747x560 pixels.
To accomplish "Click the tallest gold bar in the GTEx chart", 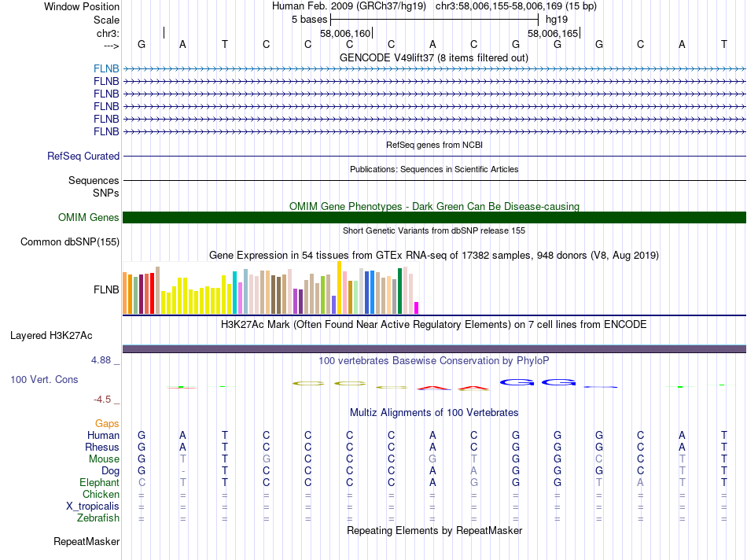I will pos(339,287).
